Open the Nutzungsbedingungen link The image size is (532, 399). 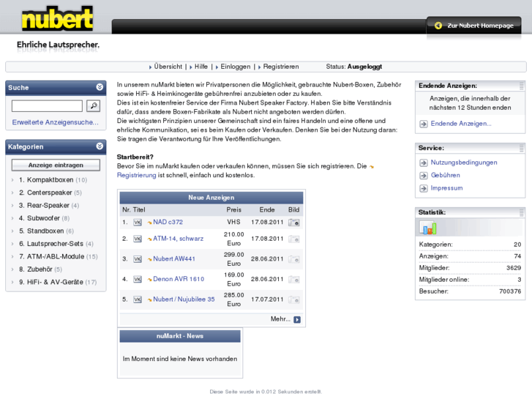point(464,163)
